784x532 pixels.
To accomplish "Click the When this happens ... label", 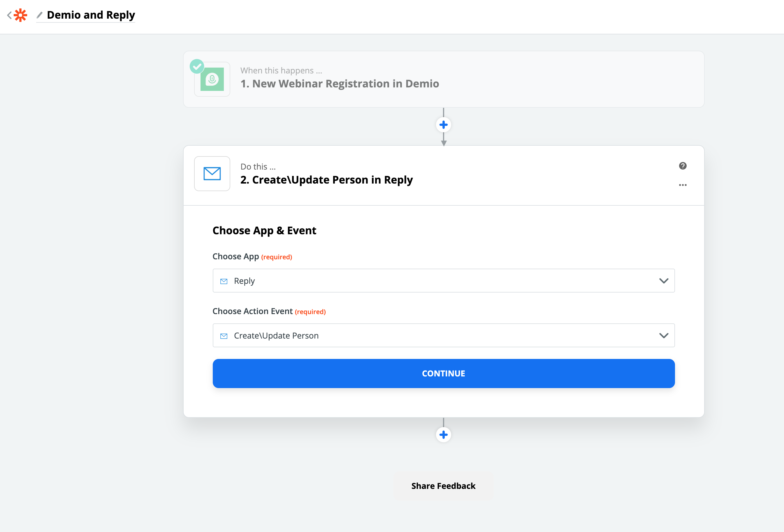I will click(281, 71).
